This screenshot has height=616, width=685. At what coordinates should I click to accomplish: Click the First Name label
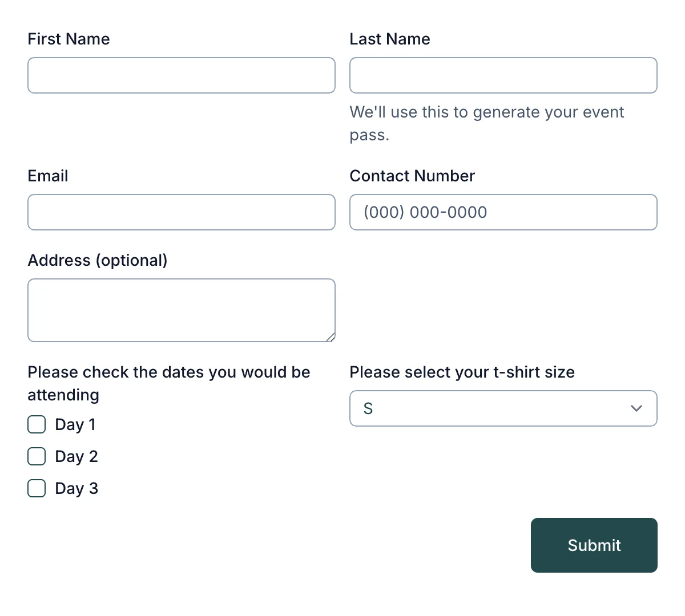coord(68,39)
